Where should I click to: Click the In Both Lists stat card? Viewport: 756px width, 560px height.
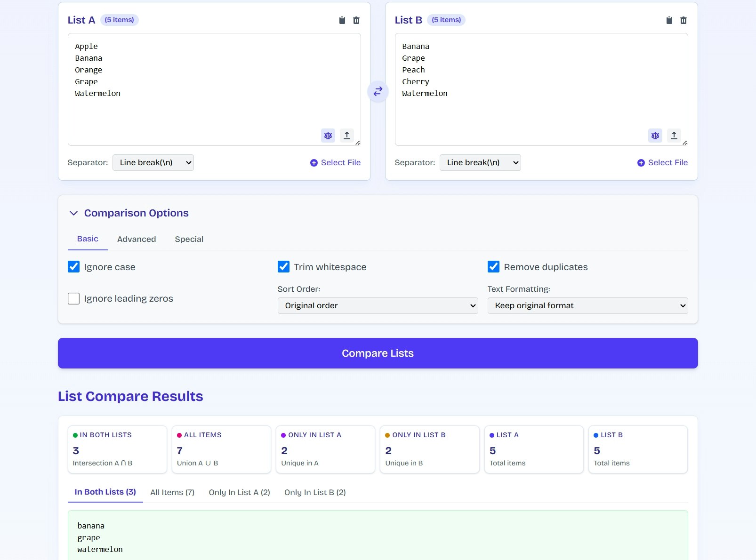click(x=117, y=449)
